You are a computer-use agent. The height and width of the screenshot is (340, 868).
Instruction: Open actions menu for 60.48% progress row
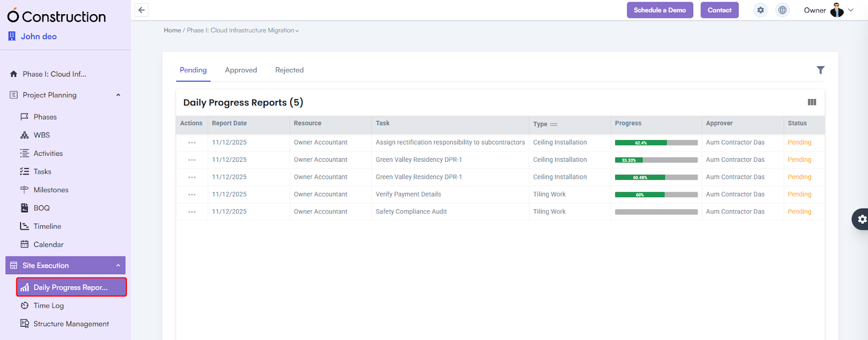(192, 177)
